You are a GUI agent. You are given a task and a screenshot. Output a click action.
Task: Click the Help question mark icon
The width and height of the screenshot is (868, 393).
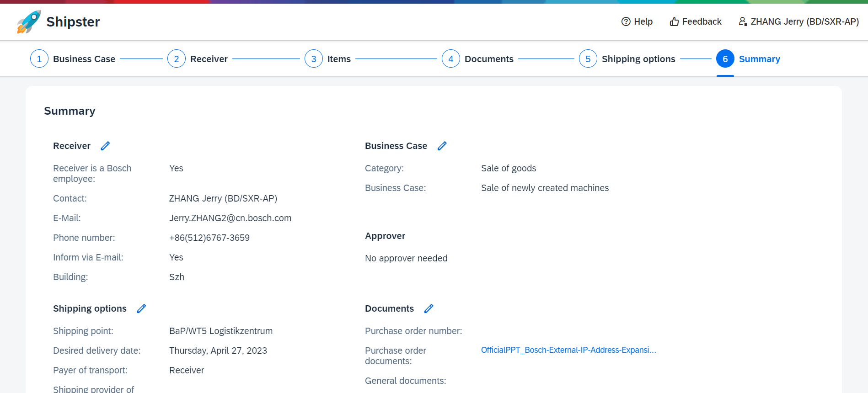(626, 21)
